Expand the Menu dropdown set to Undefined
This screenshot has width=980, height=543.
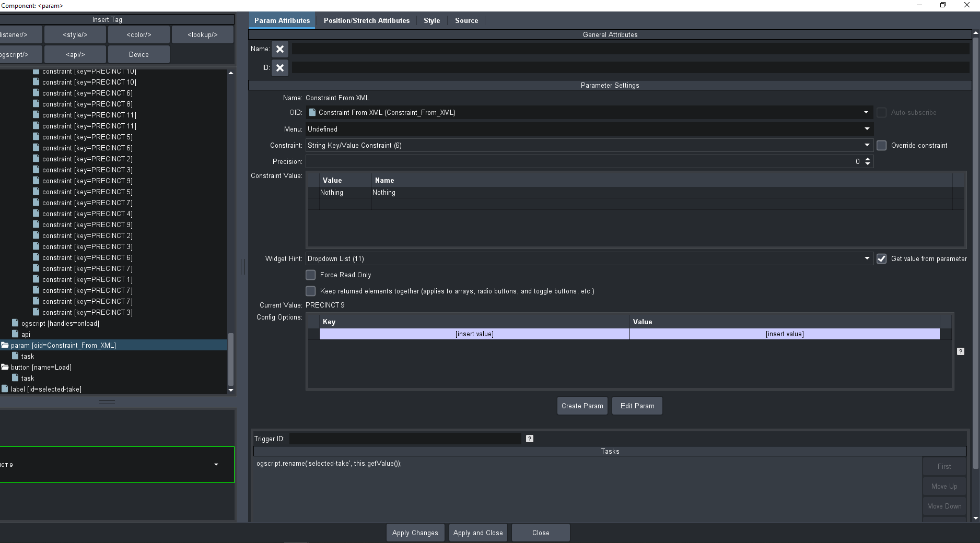(x=867, y=129)
